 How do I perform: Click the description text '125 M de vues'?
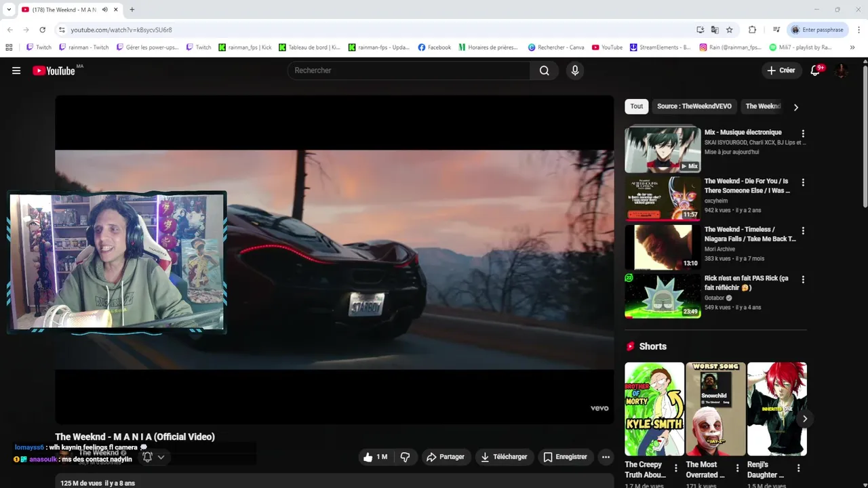coord(81,483)
